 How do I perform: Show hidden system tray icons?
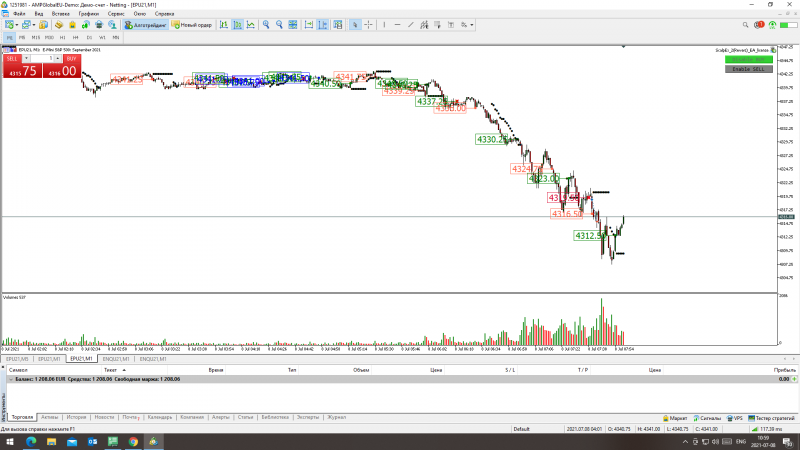coord(685,441)
